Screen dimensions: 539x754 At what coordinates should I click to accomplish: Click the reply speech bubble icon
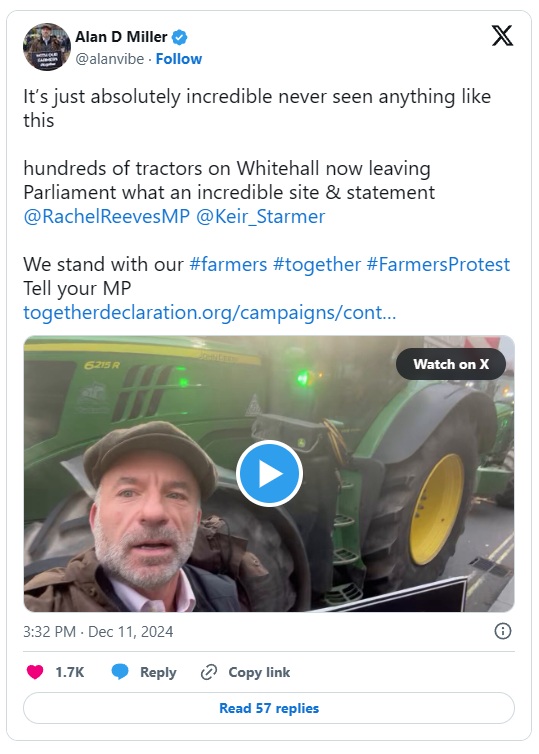coord(120,671)
